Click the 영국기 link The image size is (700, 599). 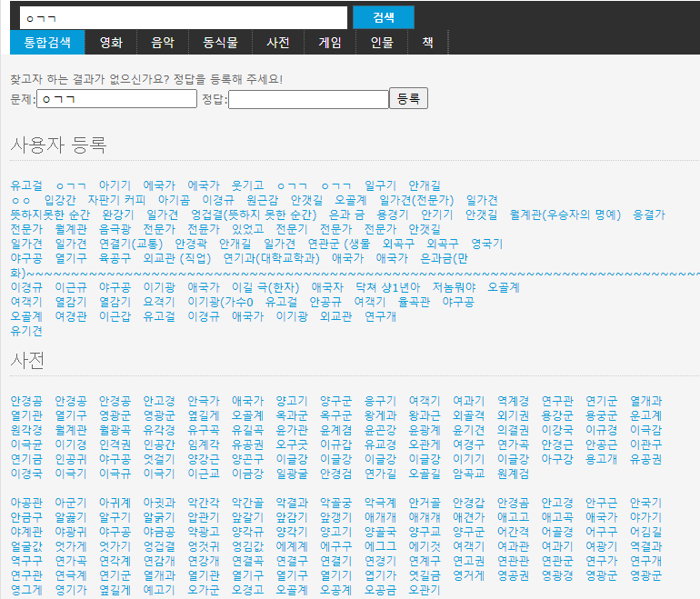tap(487, 244)
